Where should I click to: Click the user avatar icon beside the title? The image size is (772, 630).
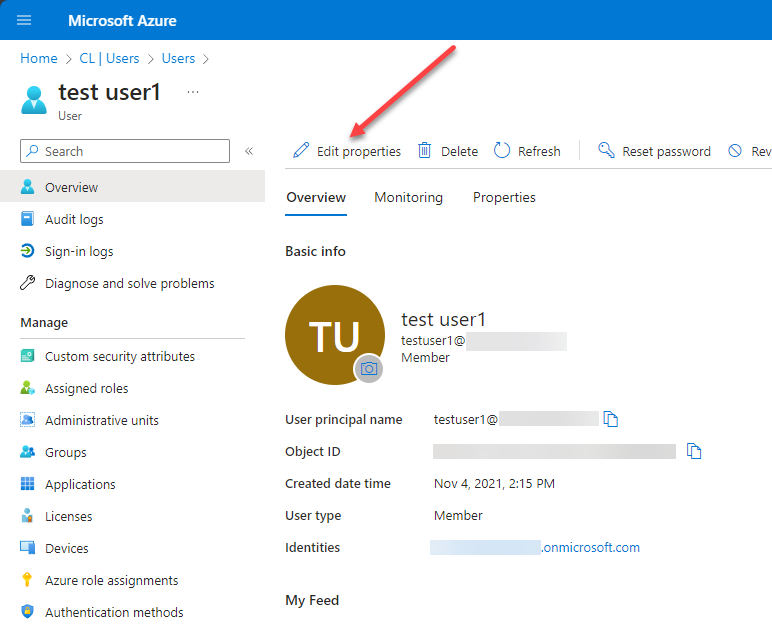pos(34,100)
